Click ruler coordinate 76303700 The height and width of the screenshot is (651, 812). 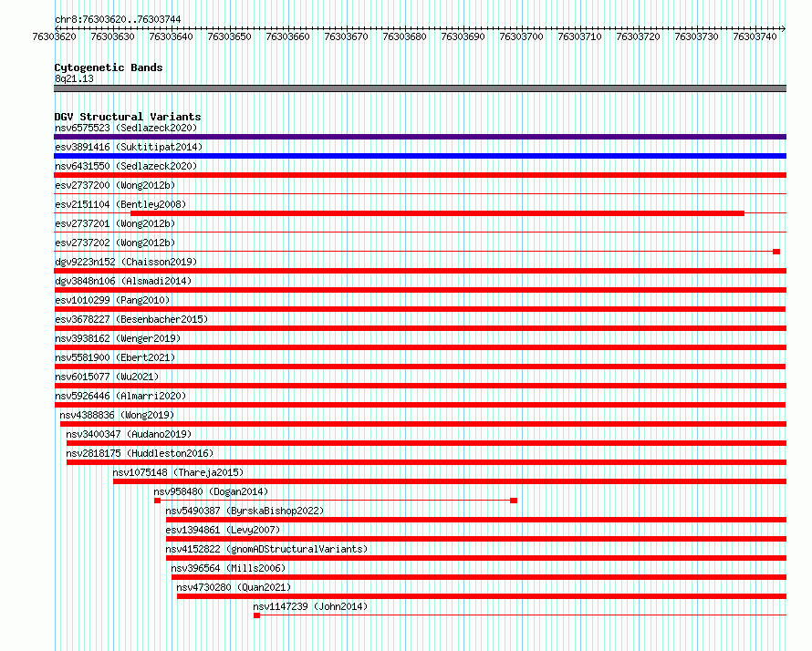tap(521, 36)
